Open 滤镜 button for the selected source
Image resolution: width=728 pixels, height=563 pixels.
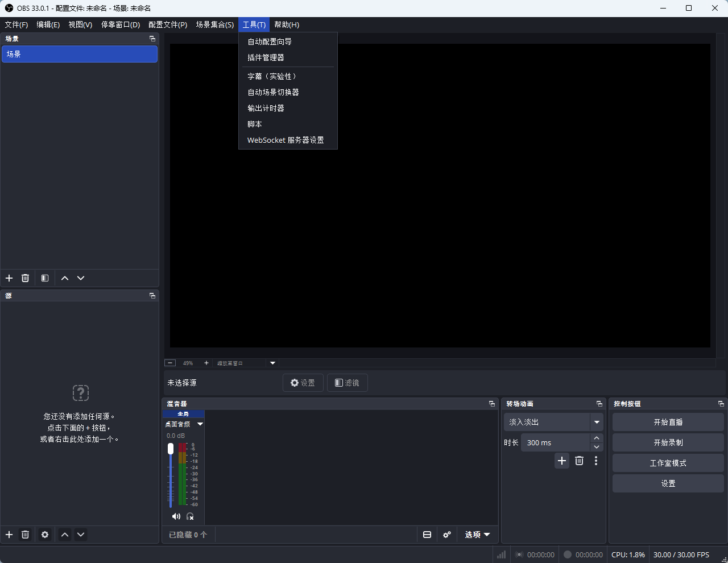(347, 383)
